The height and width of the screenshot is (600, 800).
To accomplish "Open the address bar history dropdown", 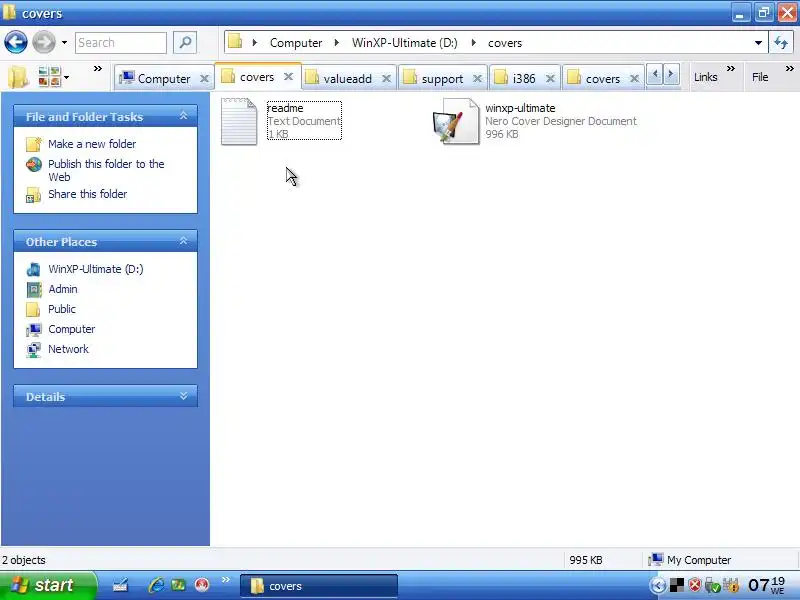I will [758, 43].
